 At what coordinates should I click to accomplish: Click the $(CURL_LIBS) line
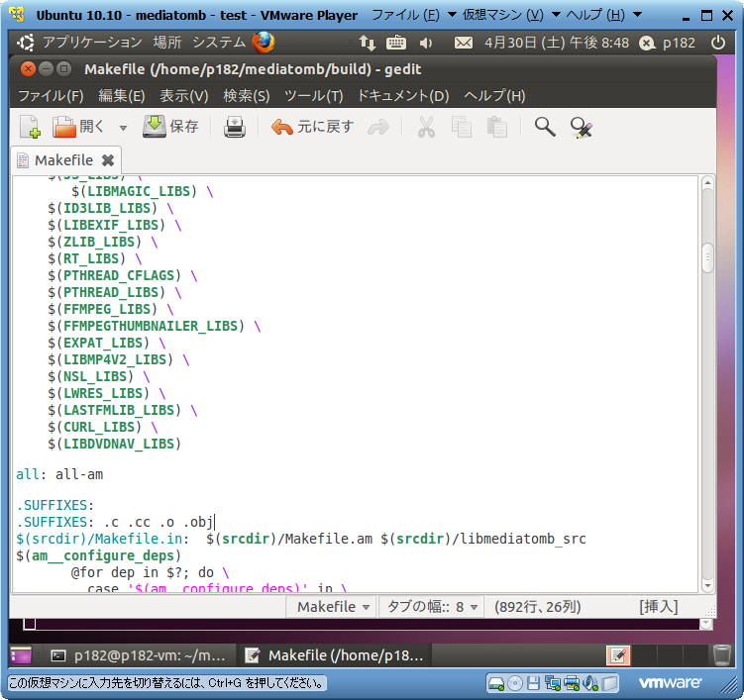click(x=102, y=428)
